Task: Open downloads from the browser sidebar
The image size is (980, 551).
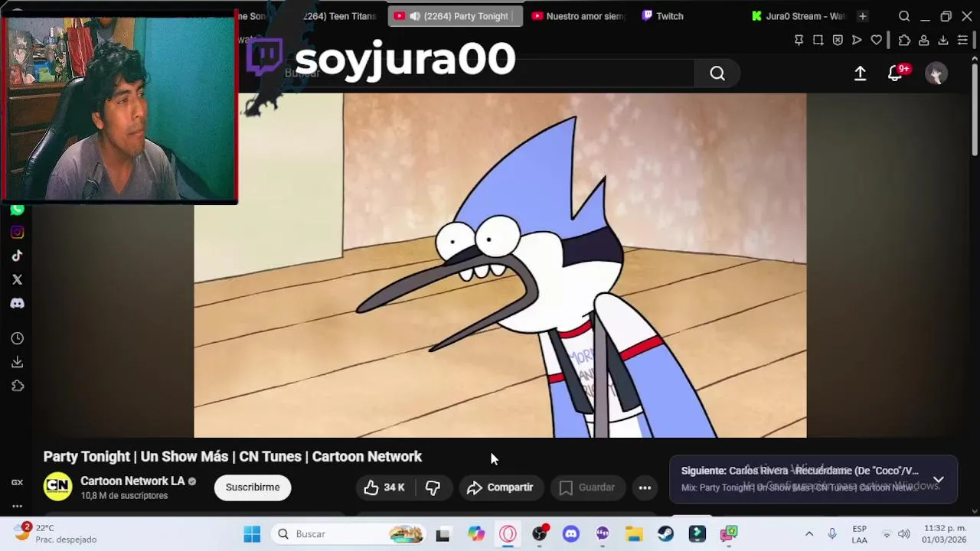Action: pyautogui.click(x=17, y=362)
